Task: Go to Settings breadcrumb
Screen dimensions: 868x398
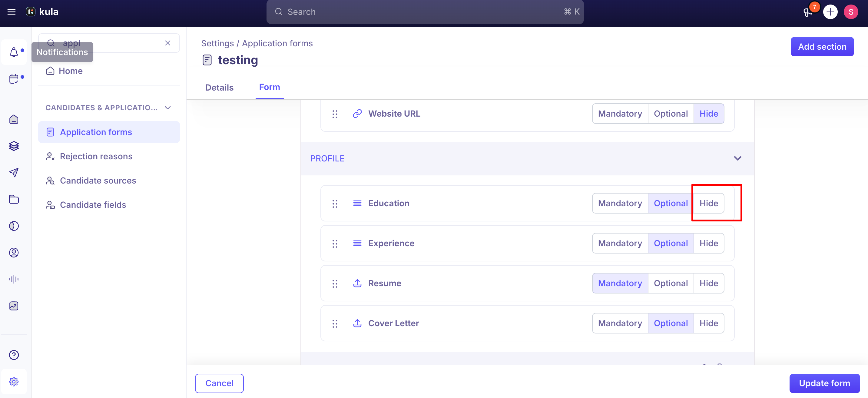Action: click(x=217, y=44)
